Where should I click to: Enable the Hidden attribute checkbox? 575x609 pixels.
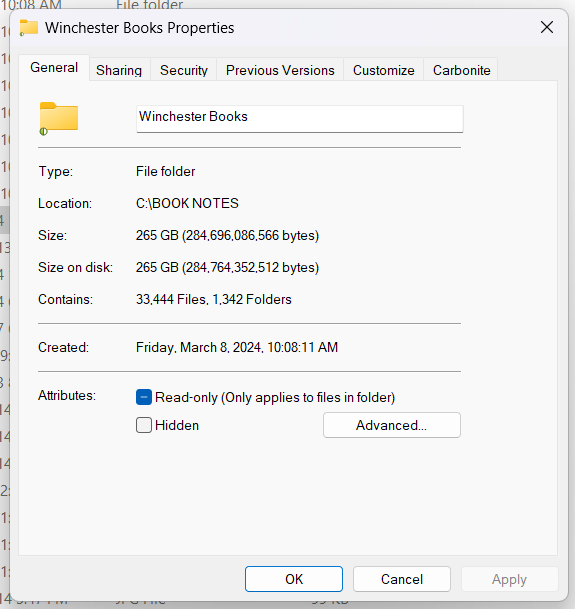coord(144,425)
